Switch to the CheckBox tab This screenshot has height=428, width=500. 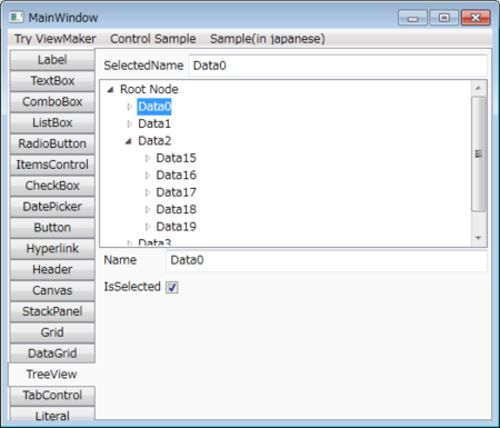click(x=52, y=186)
